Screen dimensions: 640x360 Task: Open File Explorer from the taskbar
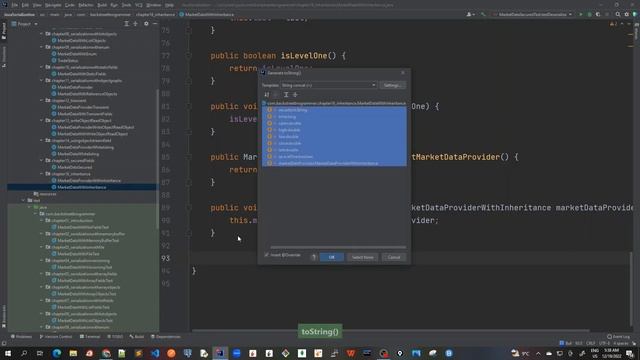[x=73, y=353]
